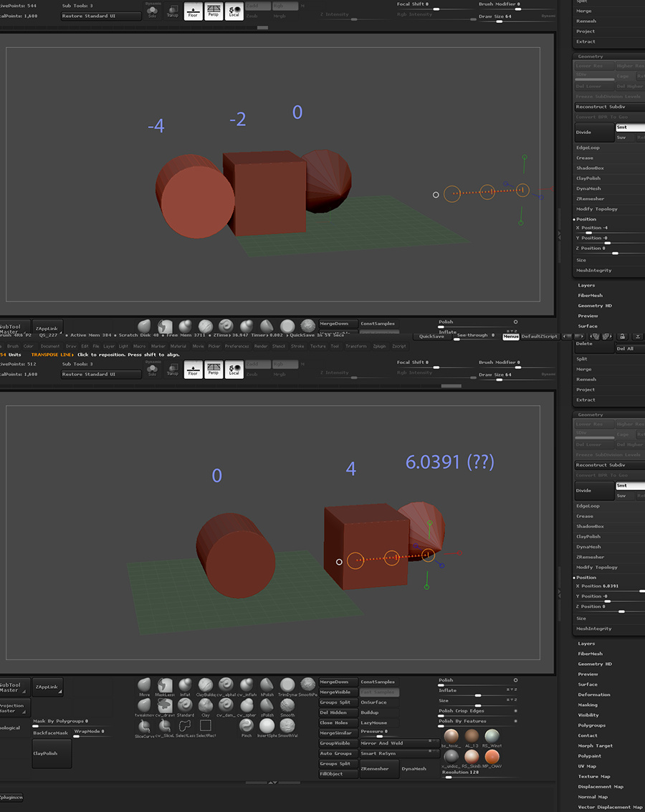The height and width of the screenshot is (812, 645).
Task: Choose the InsertSphere brush
Action: tap(267, 727)
